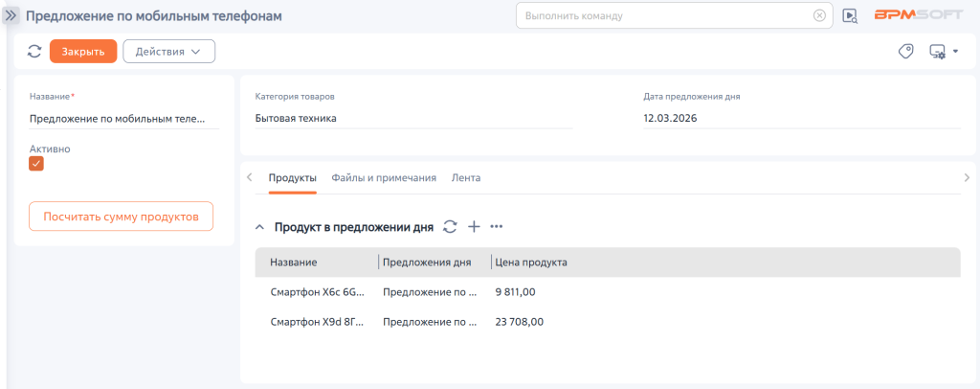980x389 pixels.
Task: Clear the command search field
Action: point(819,15)
